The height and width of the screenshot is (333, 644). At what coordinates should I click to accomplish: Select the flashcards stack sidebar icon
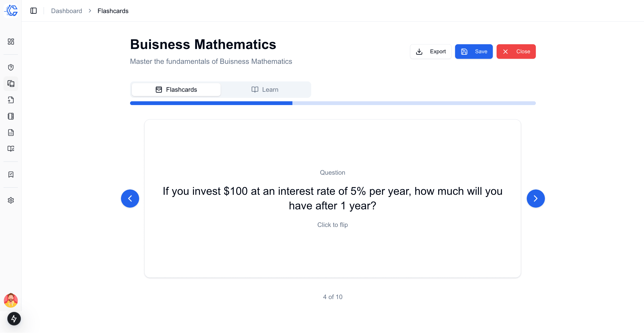(11, 84)
